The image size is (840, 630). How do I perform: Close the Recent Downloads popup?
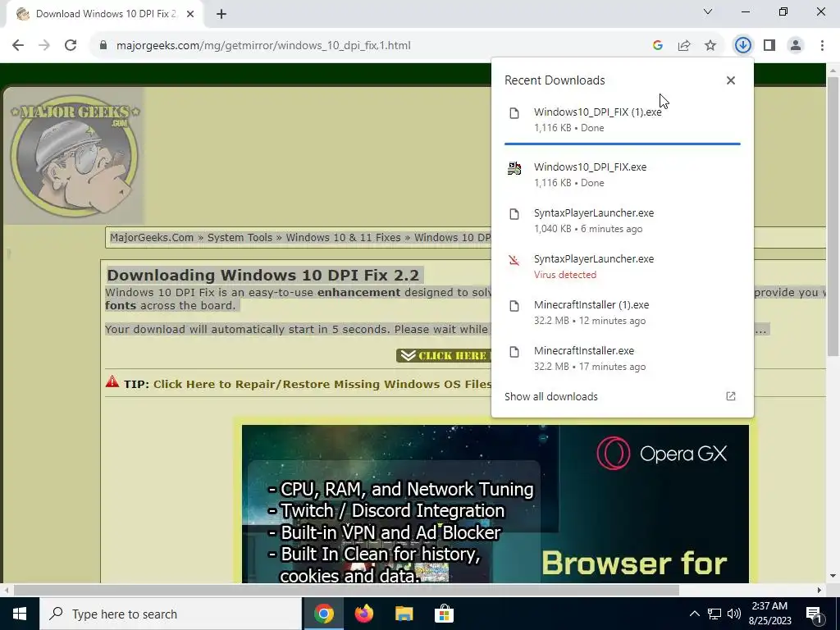coord(731,80)
